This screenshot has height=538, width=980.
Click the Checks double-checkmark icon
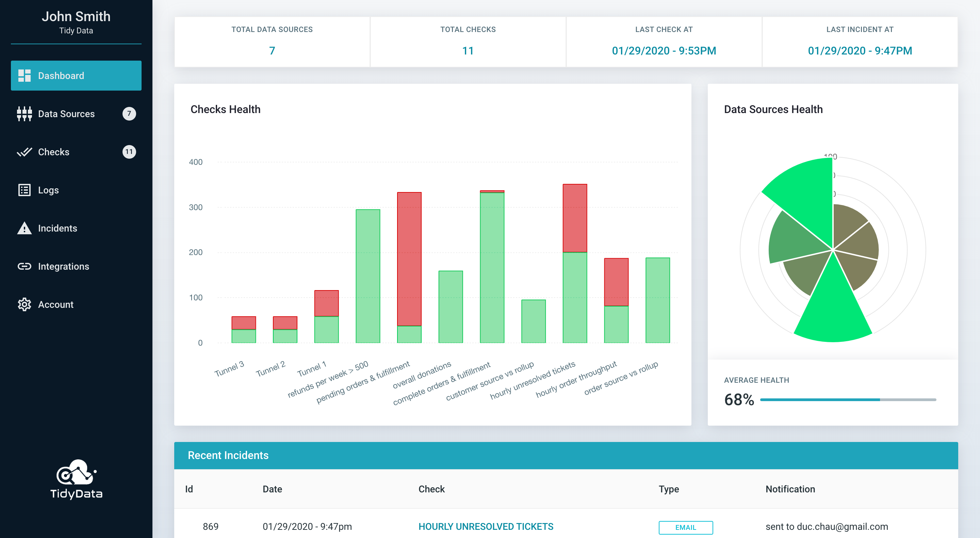[x=24, y=152]
